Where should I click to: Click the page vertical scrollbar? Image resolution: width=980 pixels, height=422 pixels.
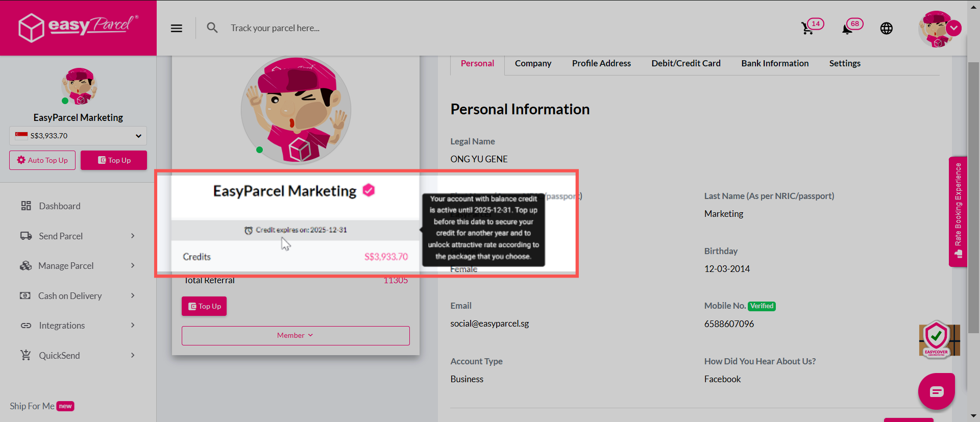click(x=973, y=198)
